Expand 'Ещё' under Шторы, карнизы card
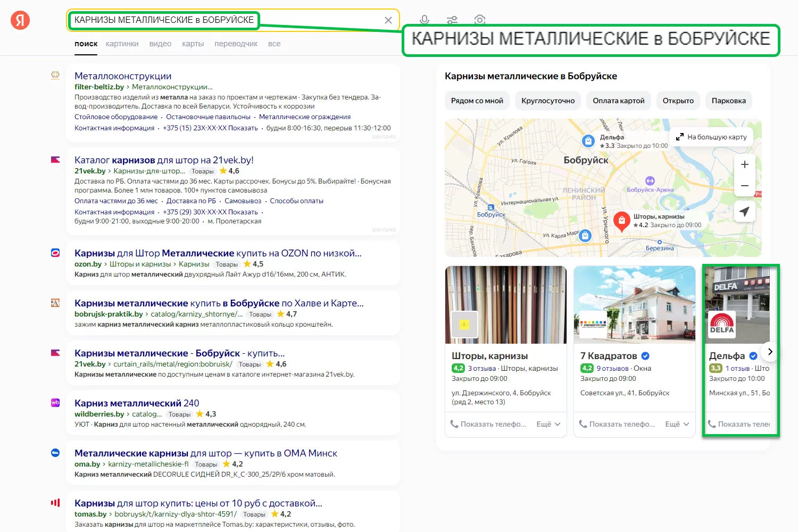Viewport: 798px width, 532px height. 548,424
